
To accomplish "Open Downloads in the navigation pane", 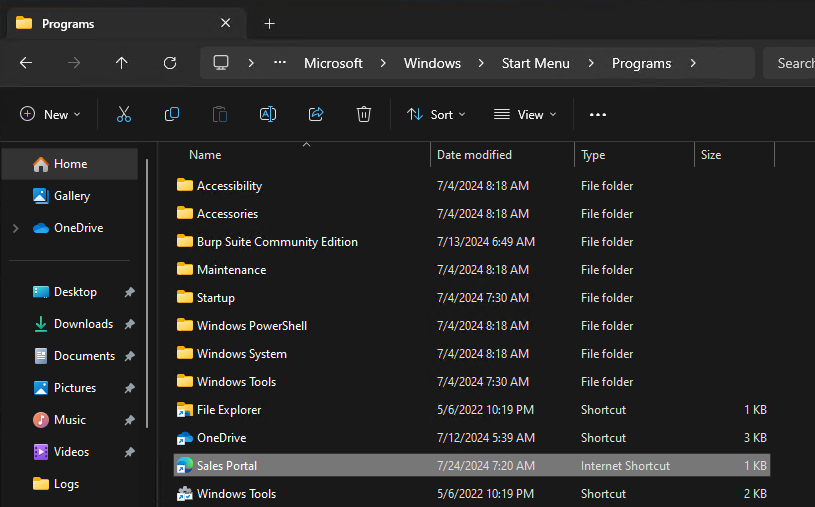I will coord(83,324).
